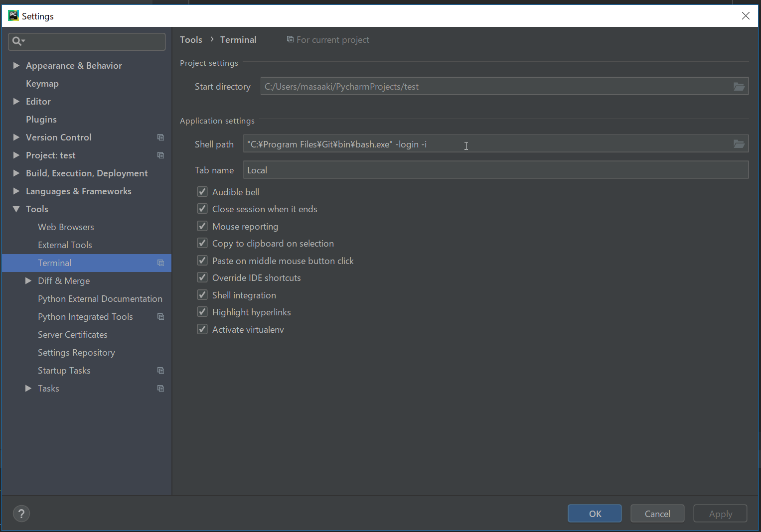Click the For current project breadcrumb icon
Screen dimensions: 761x532
point(290,39)
